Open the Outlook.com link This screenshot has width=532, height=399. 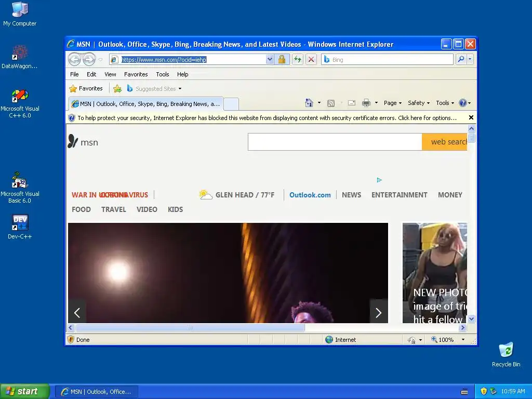pos(310,195)
